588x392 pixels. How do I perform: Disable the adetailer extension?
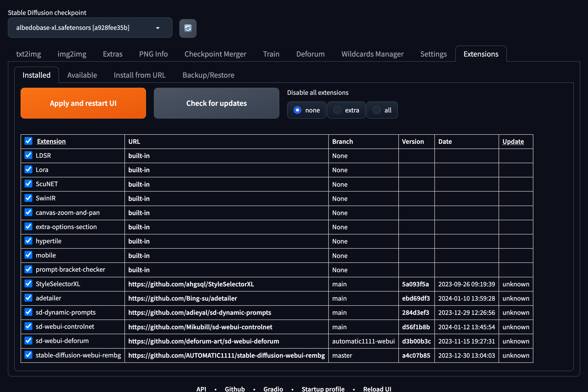click(x=28, y=298)
